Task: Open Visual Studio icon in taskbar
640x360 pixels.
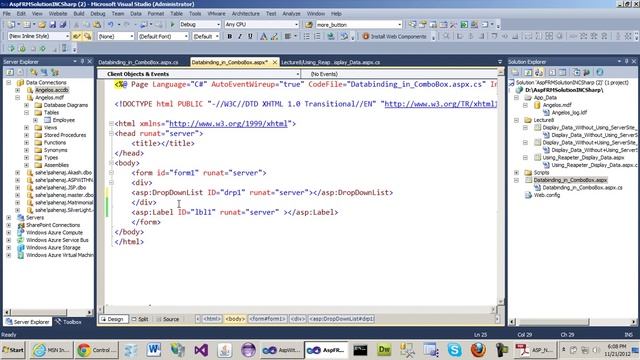Action: (x=201, y=350)
